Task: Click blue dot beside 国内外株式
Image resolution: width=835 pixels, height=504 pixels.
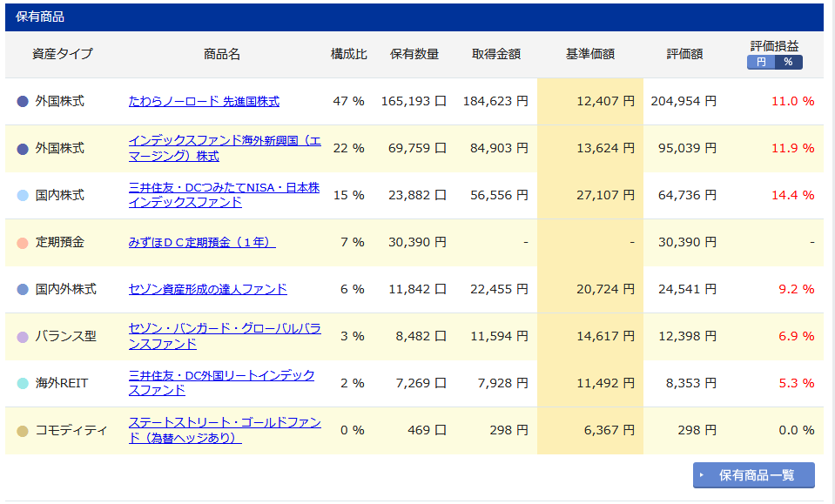Action: tap(23, 290)
